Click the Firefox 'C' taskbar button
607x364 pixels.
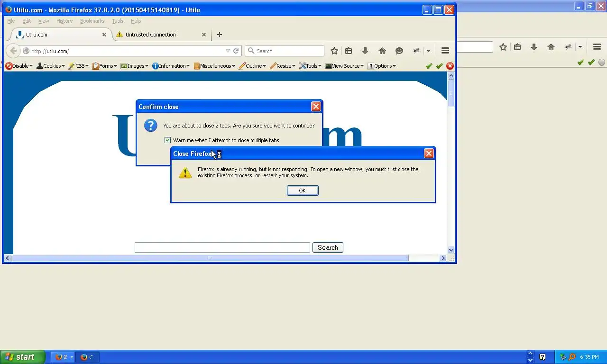pyautogui.click(x=87, y=357)
